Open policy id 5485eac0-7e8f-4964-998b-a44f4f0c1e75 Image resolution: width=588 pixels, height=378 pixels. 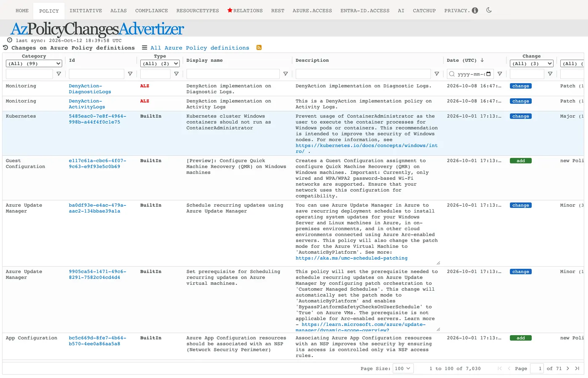point(97,119)
